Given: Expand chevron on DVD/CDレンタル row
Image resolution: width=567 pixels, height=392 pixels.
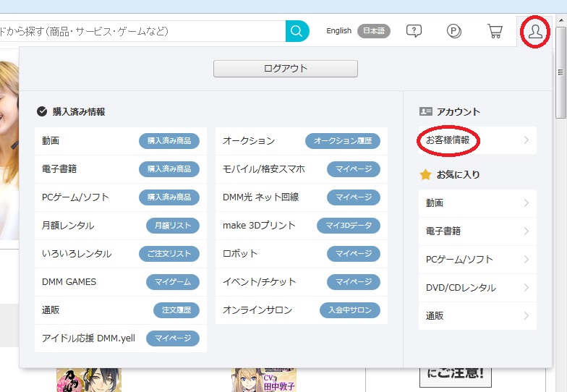Looking at the screenshot, I should click(526, 288).
